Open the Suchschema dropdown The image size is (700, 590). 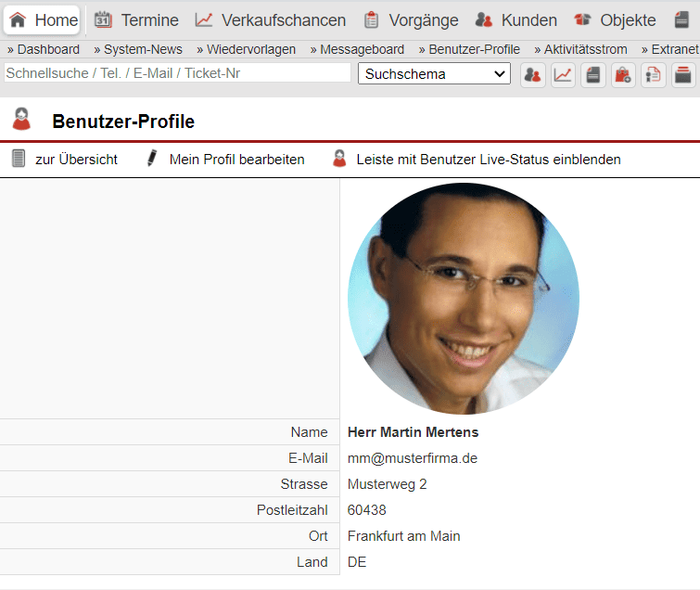[434, 74]
